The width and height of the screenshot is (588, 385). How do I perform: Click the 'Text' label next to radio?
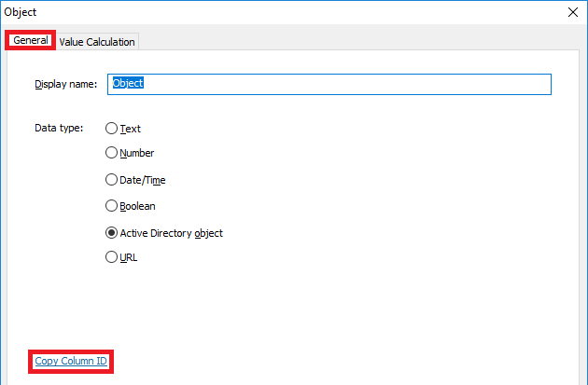[130, 129]
